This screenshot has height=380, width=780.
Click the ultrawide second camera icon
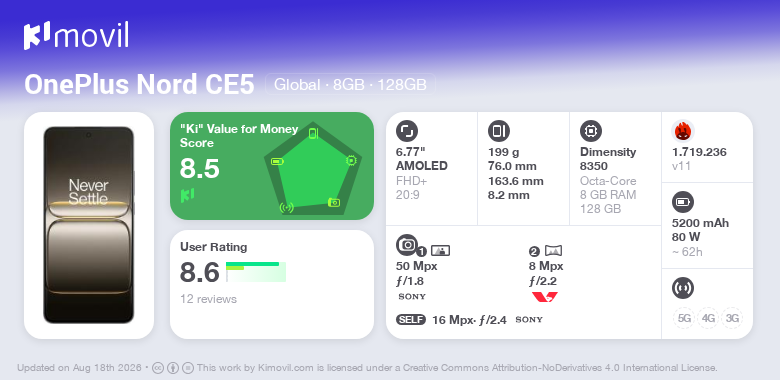[553, 251]
